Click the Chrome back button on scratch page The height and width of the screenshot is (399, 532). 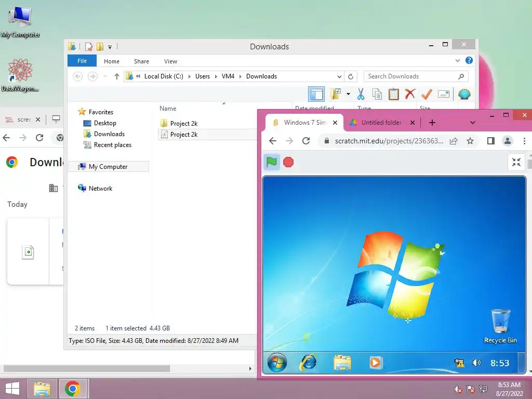tap(273, 141)
